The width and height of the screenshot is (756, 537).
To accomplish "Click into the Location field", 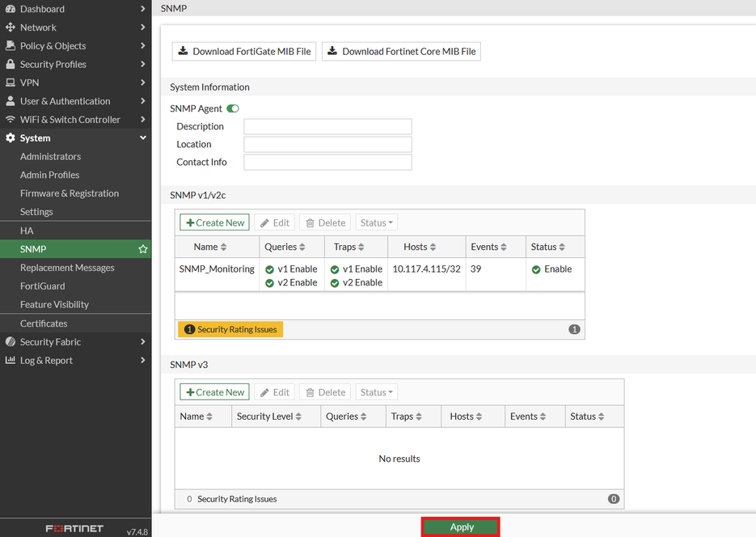I will point(327,144).
